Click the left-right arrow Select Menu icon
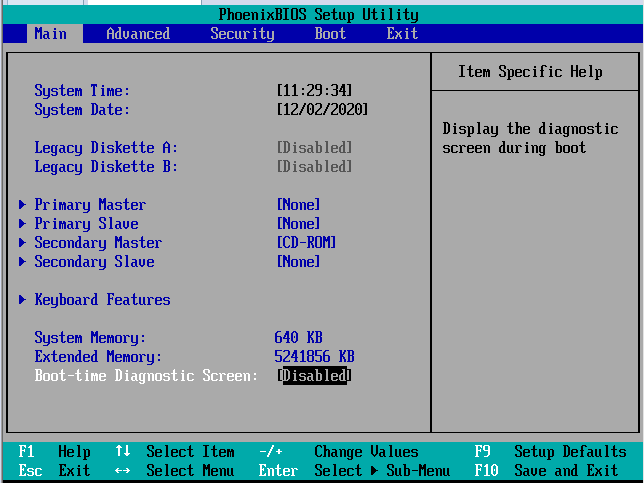 [x=122, y=471]
